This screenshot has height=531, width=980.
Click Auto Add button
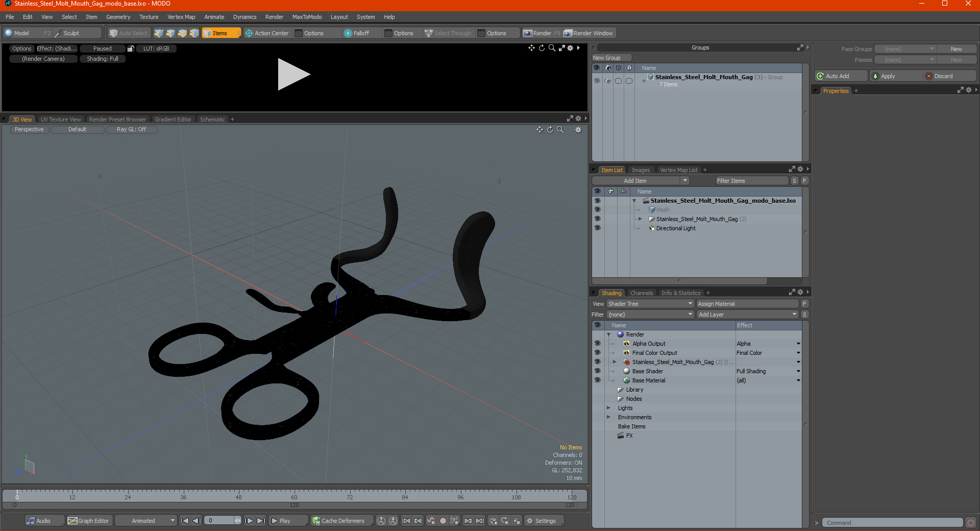pos(841,76)
